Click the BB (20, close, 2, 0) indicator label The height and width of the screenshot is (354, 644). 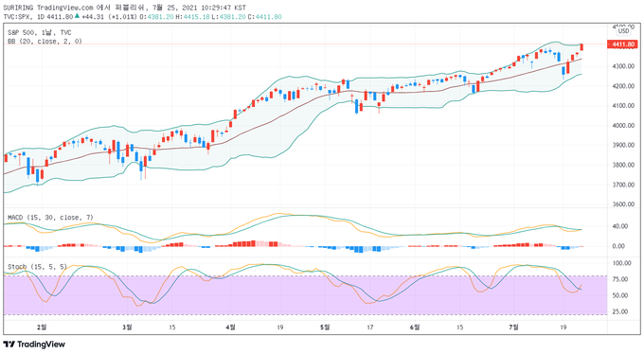click(x=45, y=41)
